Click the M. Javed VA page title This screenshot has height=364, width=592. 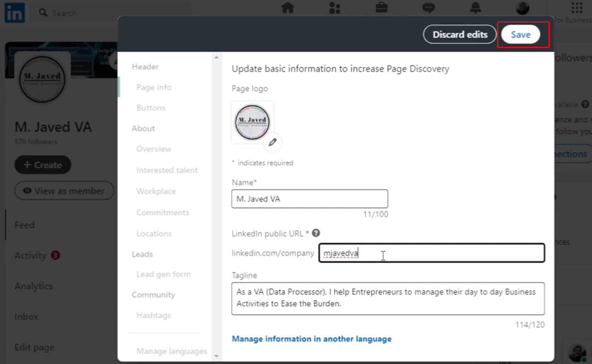[53, 127]
